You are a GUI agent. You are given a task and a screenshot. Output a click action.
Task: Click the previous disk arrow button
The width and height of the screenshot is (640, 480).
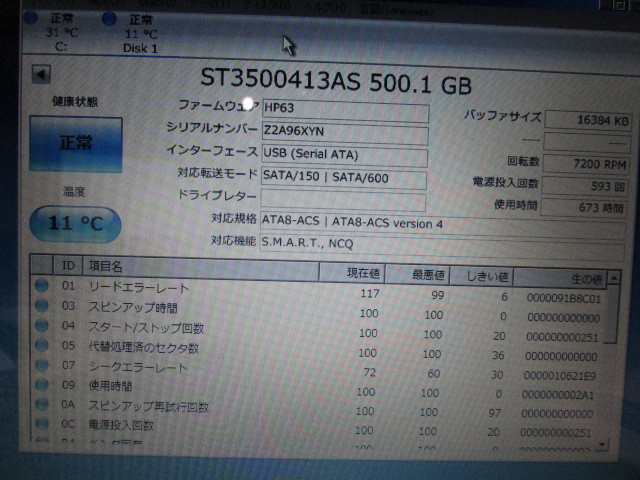(x=41, y=74)
